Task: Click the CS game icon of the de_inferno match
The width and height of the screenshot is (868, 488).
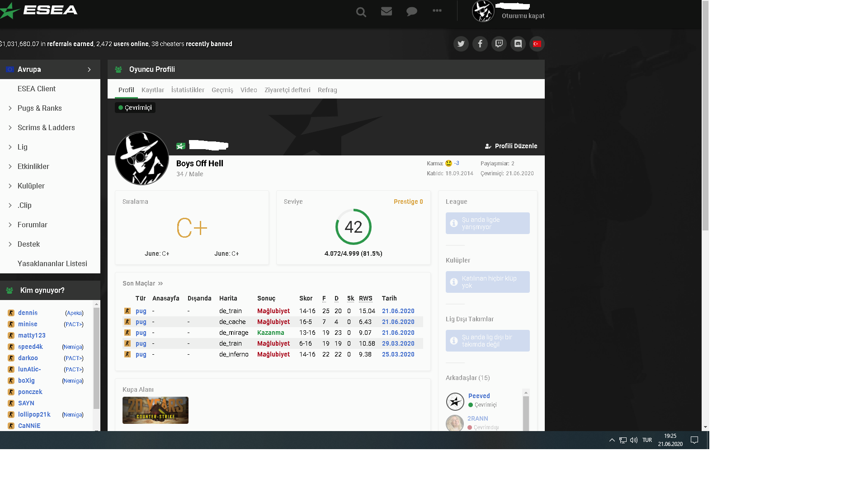Action: point(127,354)
